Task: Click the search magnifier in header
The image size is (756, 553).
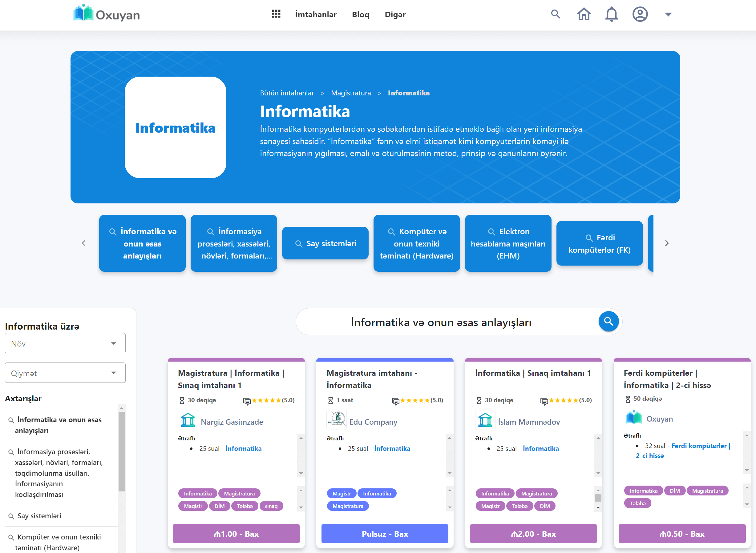Action: (555, 14)
